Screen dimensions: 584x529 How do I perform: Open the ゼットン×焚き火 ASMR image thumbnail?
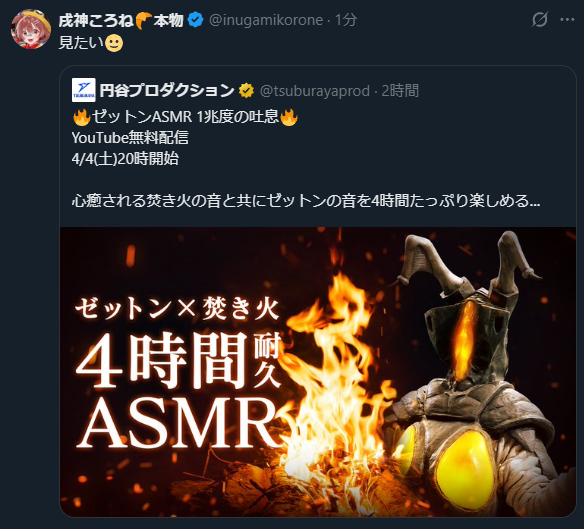coord(318,371)
